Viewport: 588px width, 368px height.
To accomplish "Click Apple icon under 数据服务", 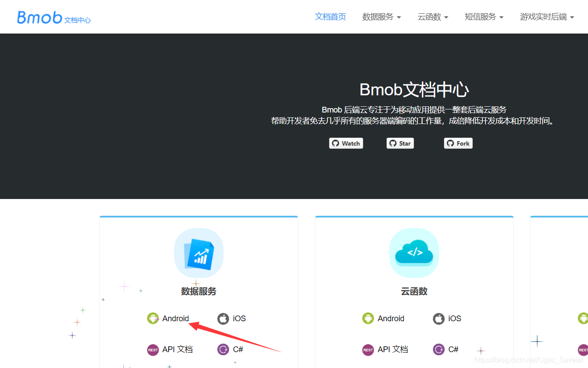I will pos(223,319).
